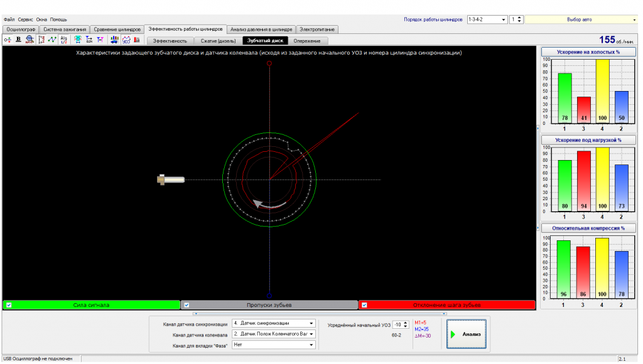Click the Относительная компрессия % header

pyautogui.click(x=588, y=228)
